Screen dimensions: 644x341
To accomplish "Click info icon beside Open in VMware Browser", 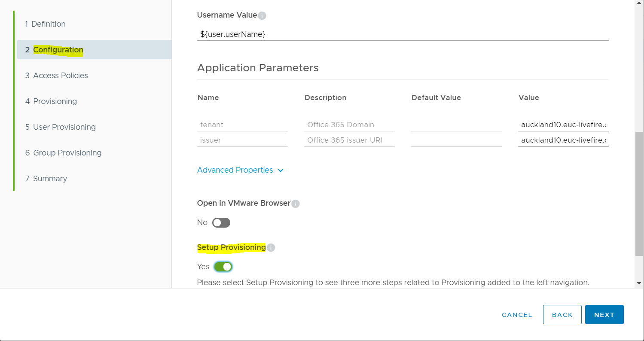I will coord(296,204).
